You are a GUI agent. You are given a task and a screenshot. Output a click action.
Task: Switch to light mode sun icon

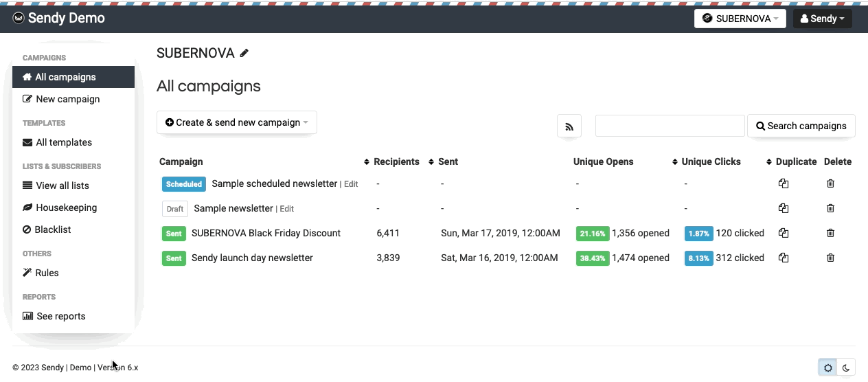point(827,368)
